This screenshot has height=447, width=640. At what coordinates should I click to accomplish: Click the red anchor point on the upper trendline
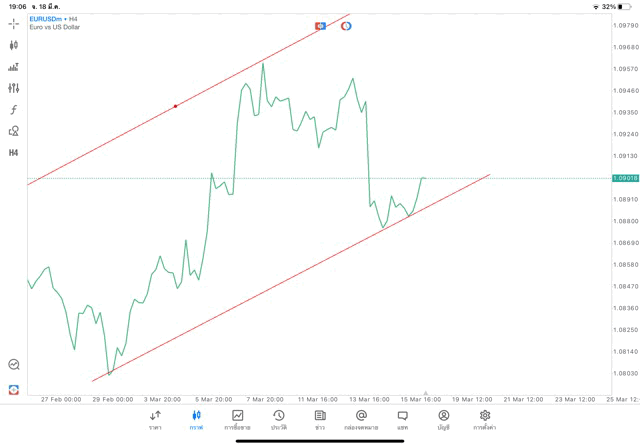pos(176,106)
